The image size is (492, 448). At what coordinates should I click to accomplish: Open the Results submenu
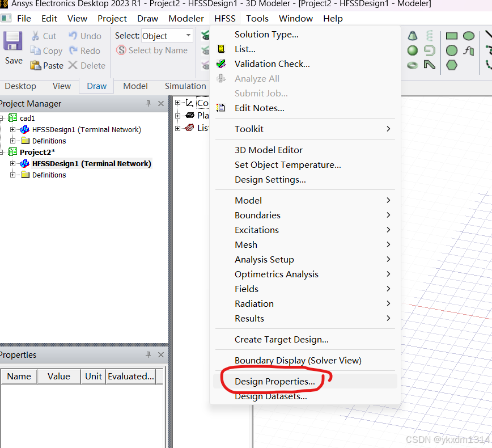[x=305, y=318]
